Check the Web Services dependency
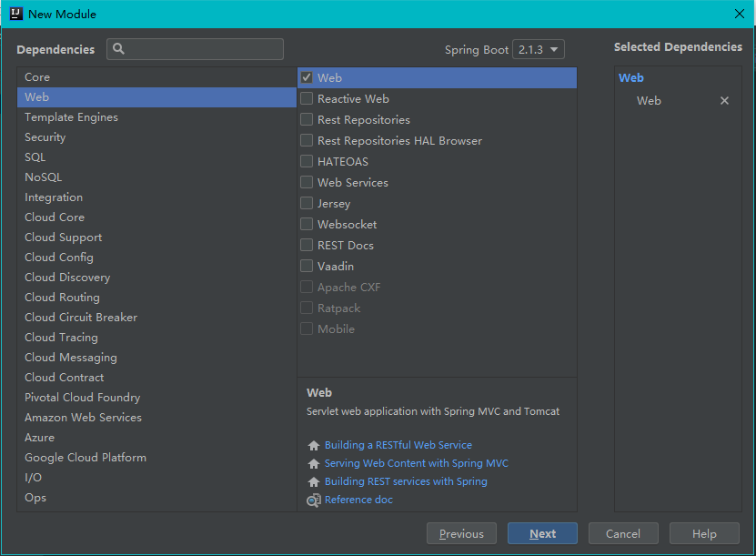This screenshot has height=556, width=756. [x=307, y=182]
